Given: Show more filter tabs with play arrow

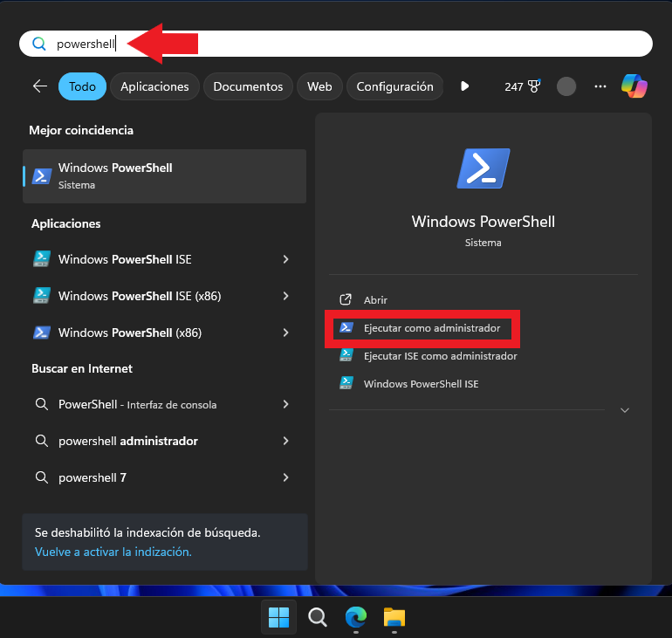Looking at the screenshot, I should [x=464, y=86].
